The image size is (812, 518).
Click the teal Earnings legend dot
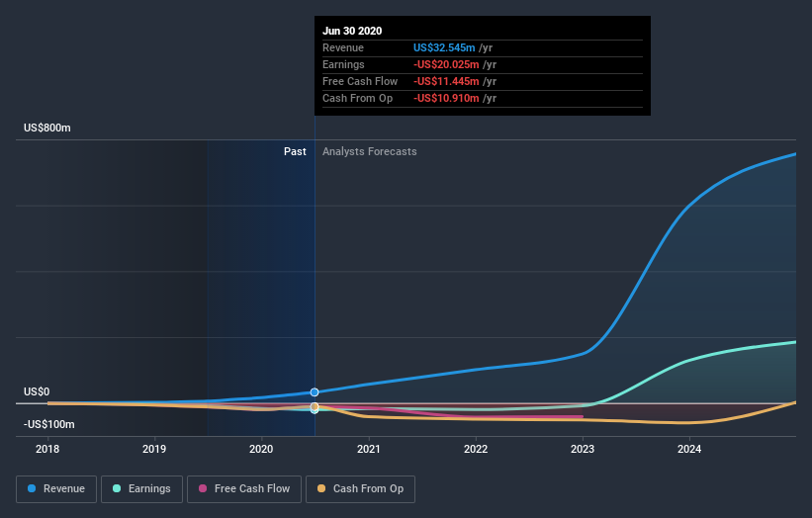point(117,488)
